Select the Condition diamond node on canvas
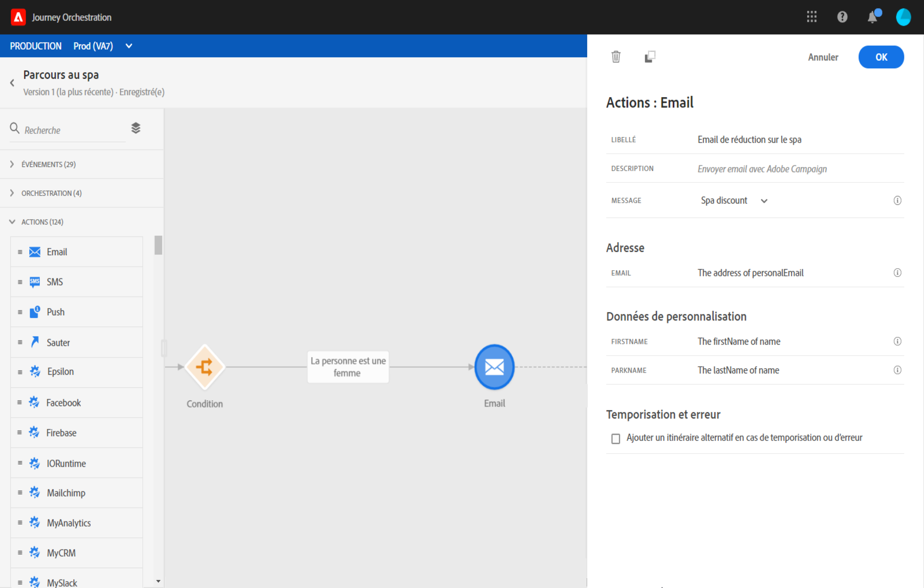The height and width of the screenshot is (588, 924). pyautogui.click(x=205, y=367)
